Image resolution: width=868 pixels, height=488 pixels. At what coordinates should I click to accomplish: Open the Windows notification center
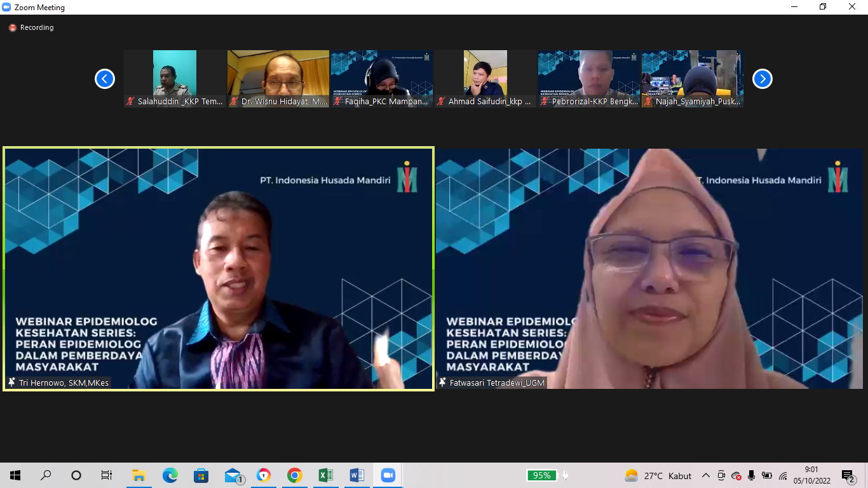(x=848, y=475)
